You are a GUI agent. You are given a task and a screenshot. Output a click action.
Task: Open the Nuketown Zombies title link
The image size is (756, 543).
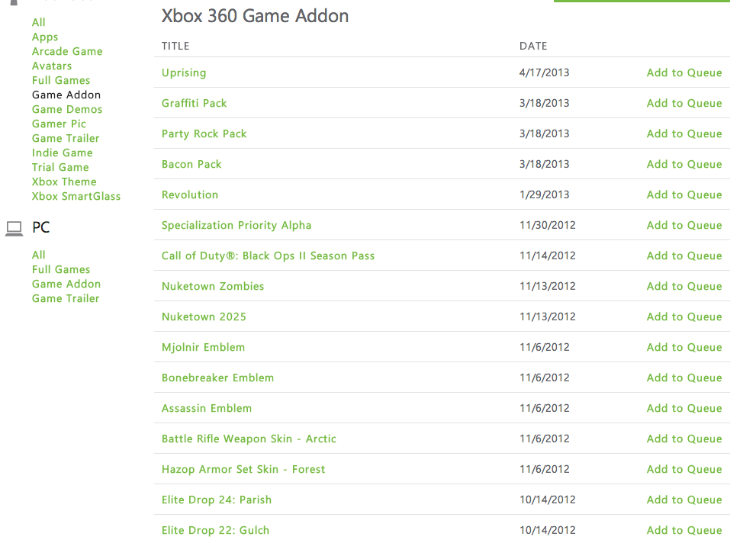click(x=213, y=287)
